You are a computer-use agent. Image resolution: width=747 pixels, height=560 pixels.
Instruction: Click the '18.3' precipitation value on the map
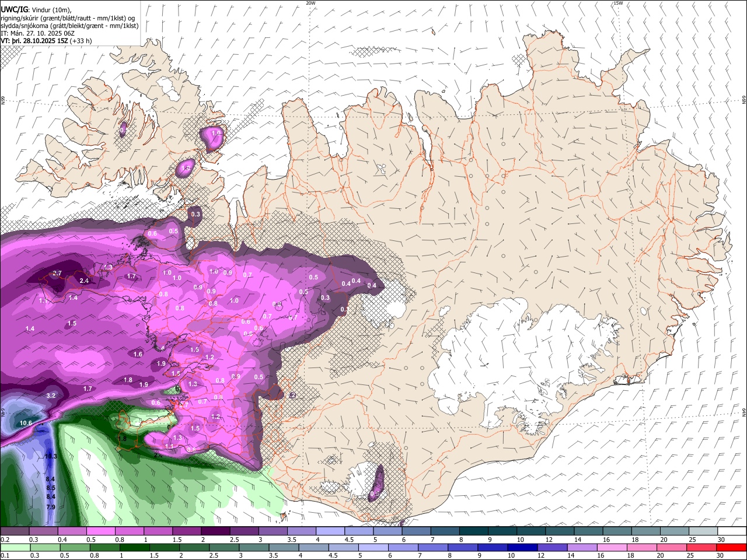click(51, 456)
